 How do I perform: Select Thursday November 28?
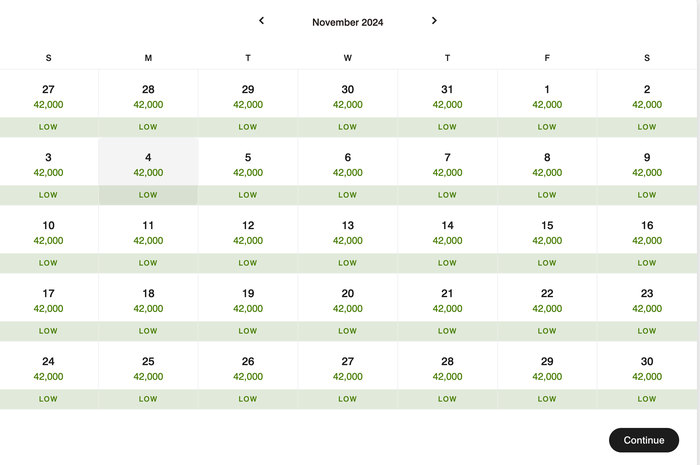click(x=447, y=375)
